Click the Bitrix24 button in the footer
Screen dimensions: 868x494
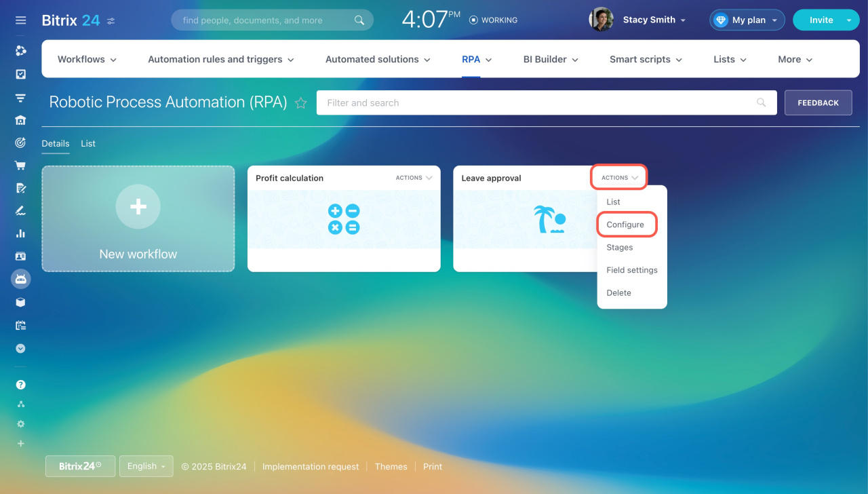pyautogui.click(x=80, y=466)
